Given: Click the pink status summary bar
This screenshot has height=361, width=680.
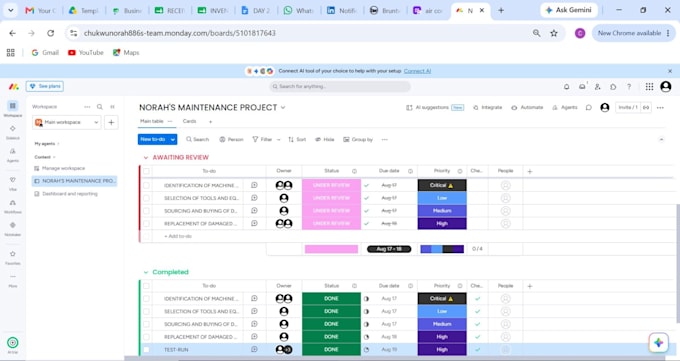Looking at the screenshot, I should (x=331, y=249).
